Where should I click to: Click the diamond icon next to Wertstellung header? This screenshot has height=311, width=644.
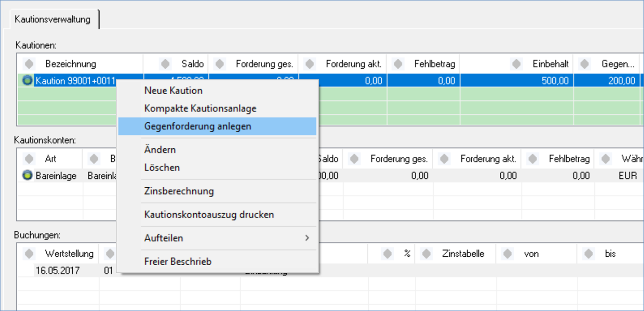29,254
